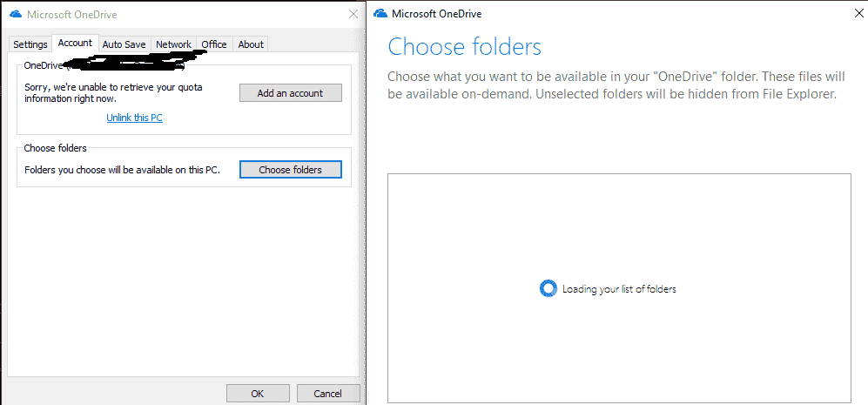
Task: Open the Auto Save tab
Action: tap(124, 44)
